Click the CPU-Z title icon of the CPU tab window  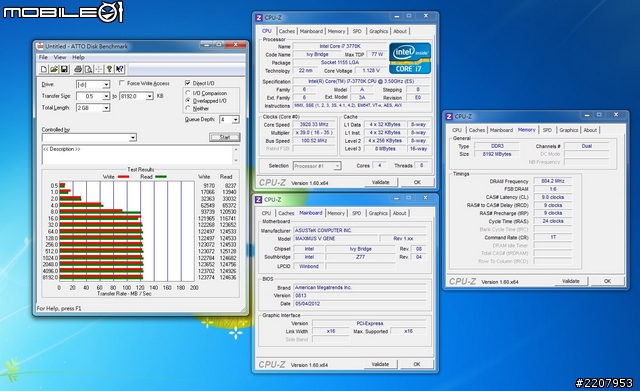tap(259, 18)
